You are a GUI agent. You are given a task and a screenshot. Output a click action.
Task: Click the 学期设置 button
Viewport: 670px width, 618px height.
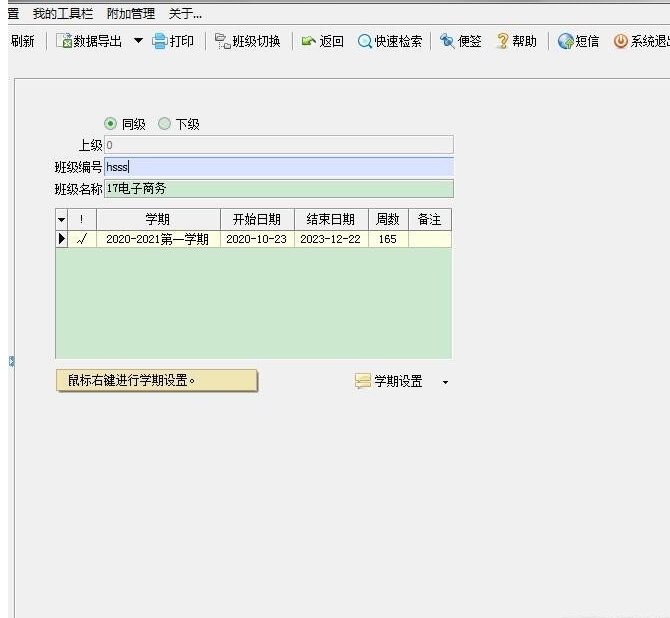[389, 381]
